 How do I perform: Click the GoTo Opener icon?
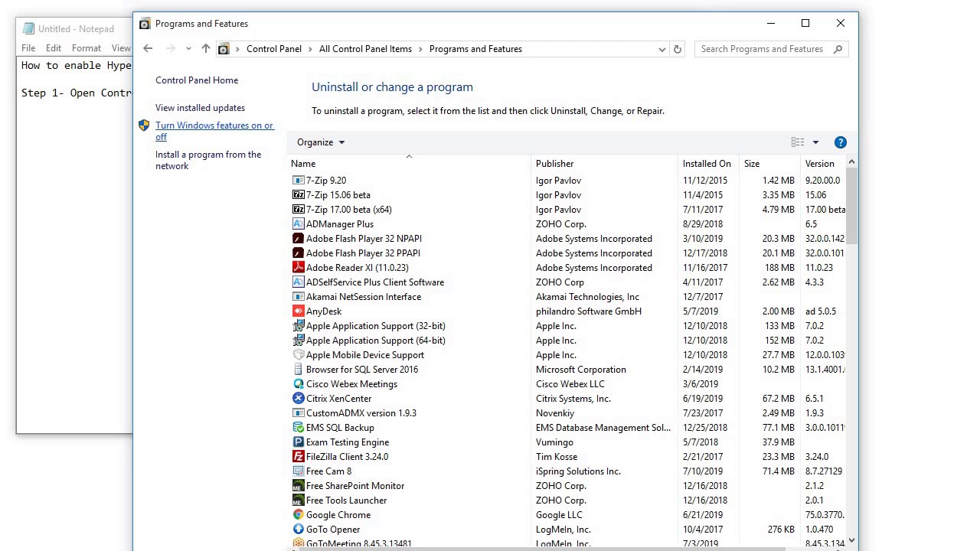point(298,530)
